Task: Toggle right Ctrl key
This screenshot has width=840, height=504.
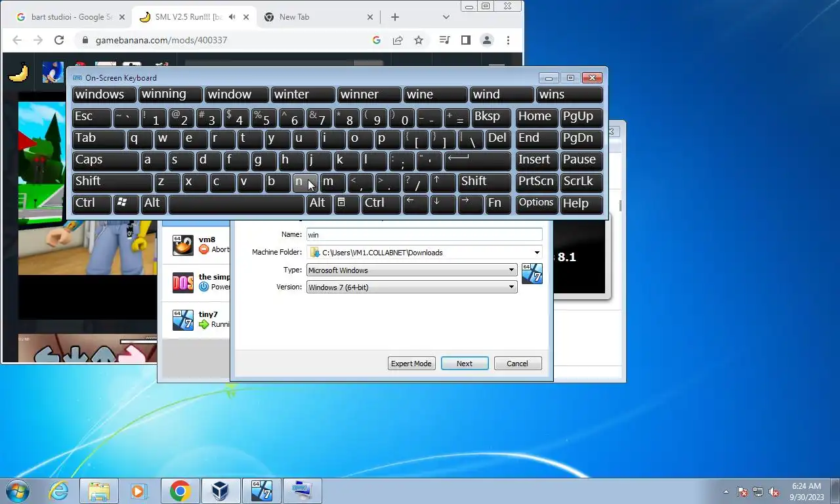Action: [381, 204]
